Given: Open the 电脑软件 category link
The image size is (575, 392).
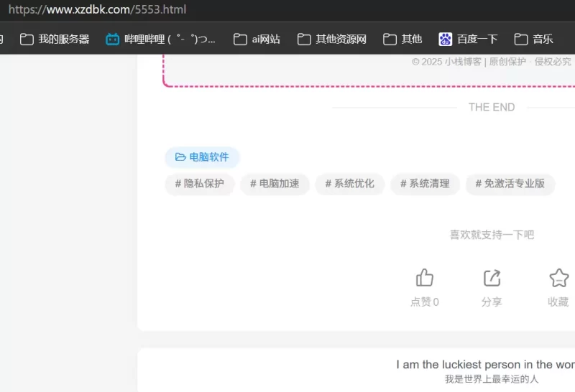Looking at the screenshot, I should click(202, 157).
